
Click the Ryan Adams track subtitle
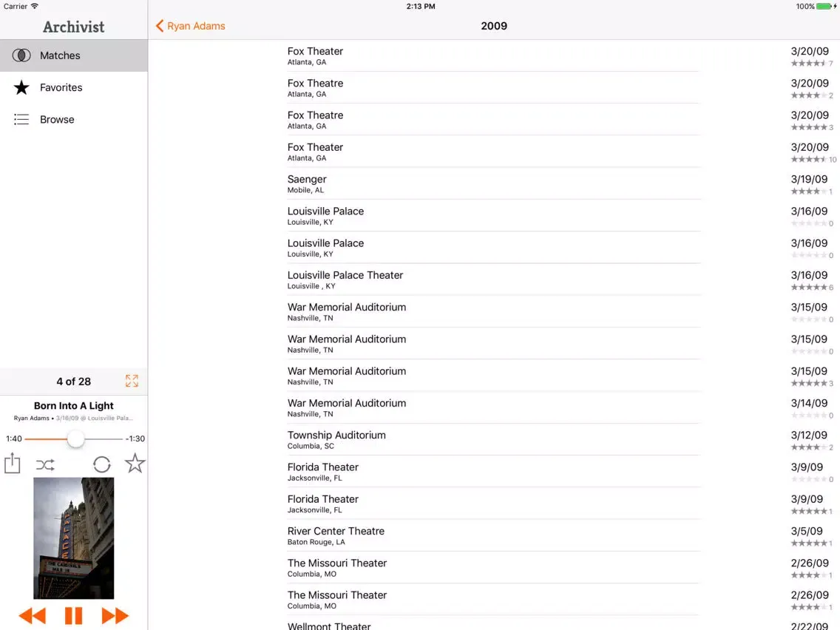coord(73,418)
